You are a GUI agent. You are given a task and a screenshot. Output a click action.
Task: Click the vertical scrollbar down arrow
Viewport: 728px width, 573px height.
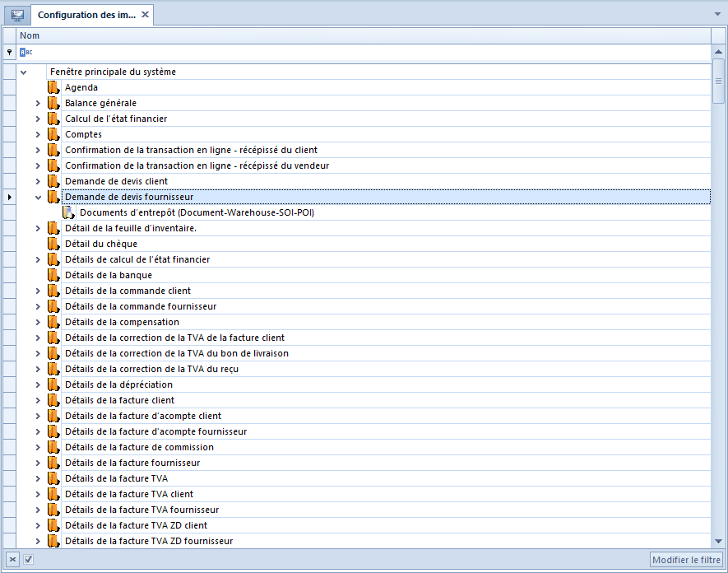(718, 541)
